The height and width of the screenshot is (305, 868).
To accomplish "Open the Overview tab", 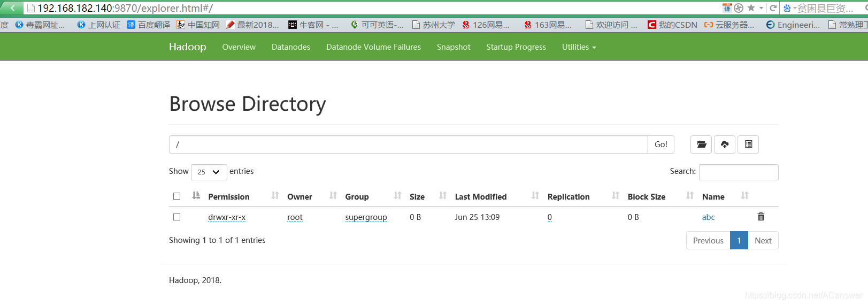I will (239, 47).
